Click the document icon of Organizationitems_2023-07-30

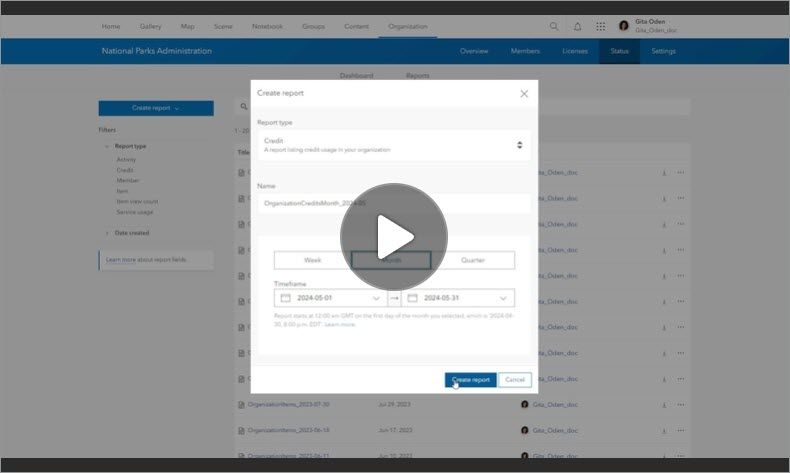coord(241,404)
